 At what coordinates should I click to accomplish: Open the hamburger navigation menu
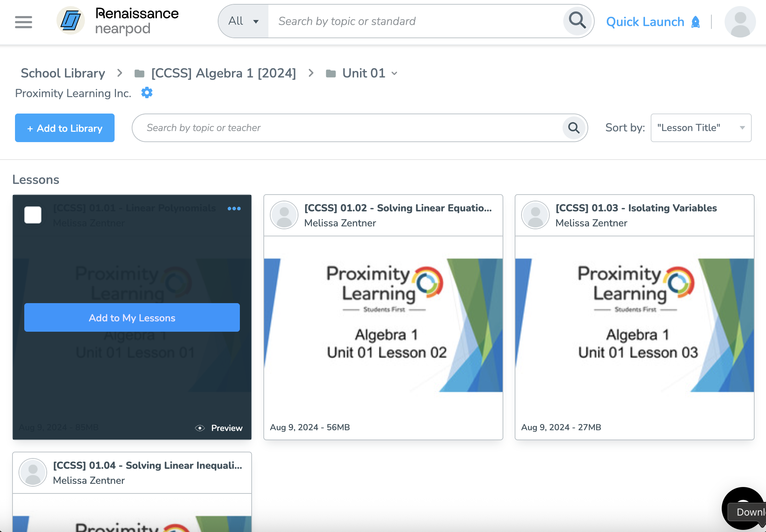click(24, 22)
